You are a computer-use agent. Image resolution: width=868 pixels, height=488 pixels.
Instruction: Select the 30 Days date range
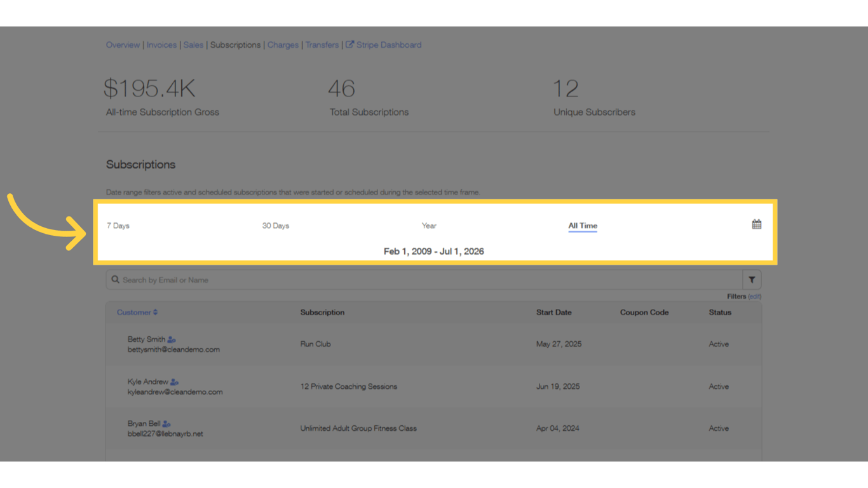[275, 225]
